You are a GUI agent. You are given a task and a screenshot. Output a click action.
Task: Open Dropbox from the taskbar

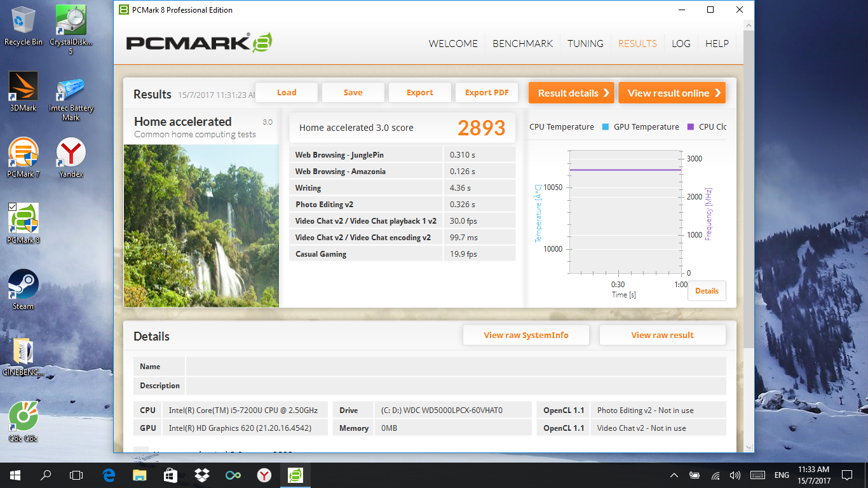pyautogui.click(x=201, y=475)
